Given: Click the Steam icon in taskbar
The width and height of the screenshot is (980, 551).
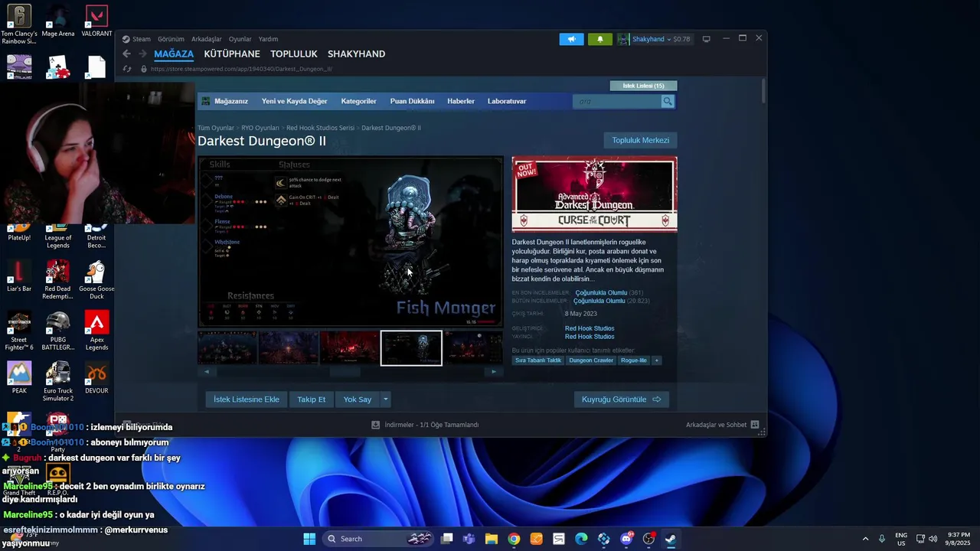Looking at the screenshot, I should (671, 539).
